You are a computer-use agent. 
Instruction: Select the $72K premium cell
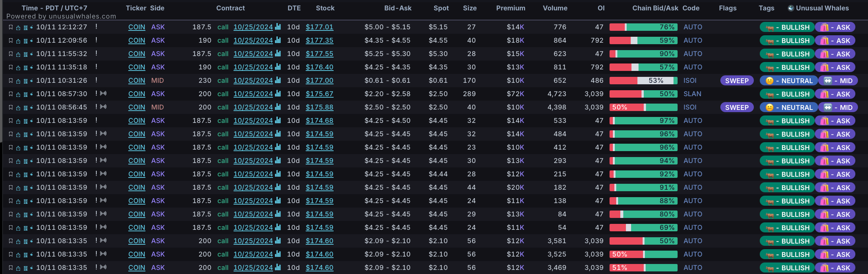pos(515,94)
